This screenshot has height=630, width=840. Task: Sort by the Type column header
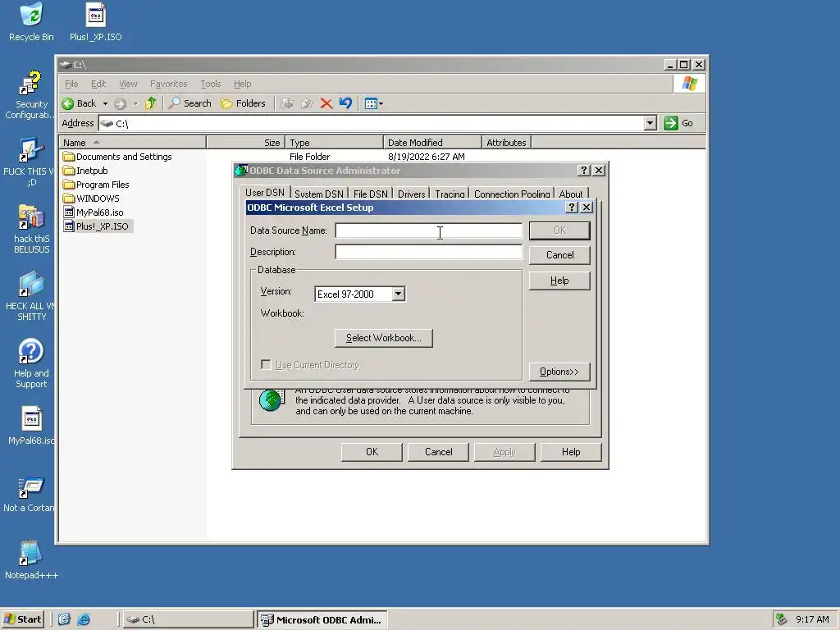(335, 143)
